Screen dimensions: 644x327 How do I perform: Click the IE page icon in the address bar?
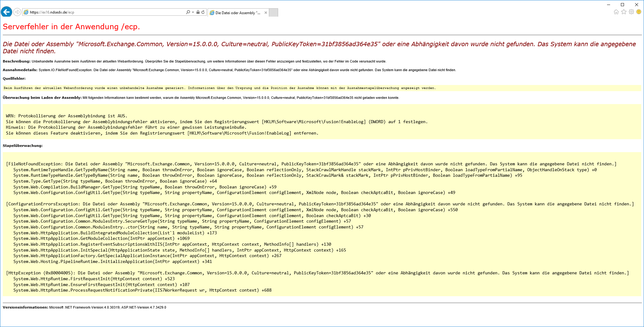click(26, 12)
